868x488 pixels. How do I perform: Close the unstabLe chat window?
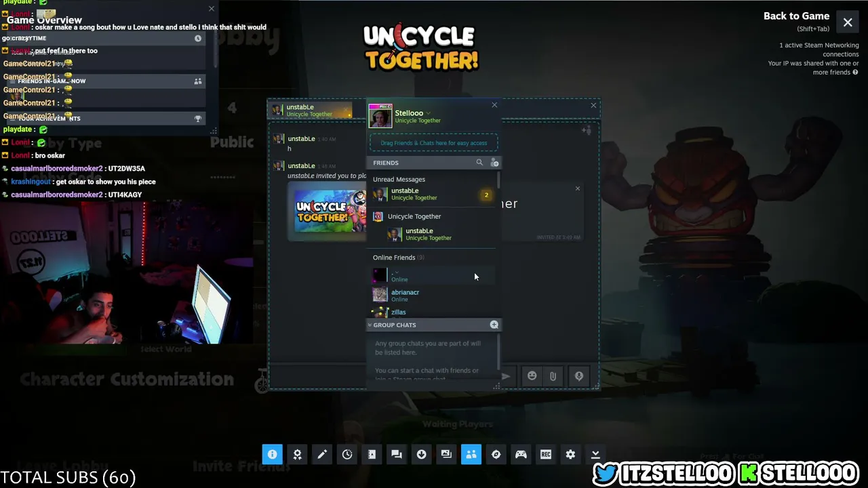pyautogui.click(x=593, y=105)
